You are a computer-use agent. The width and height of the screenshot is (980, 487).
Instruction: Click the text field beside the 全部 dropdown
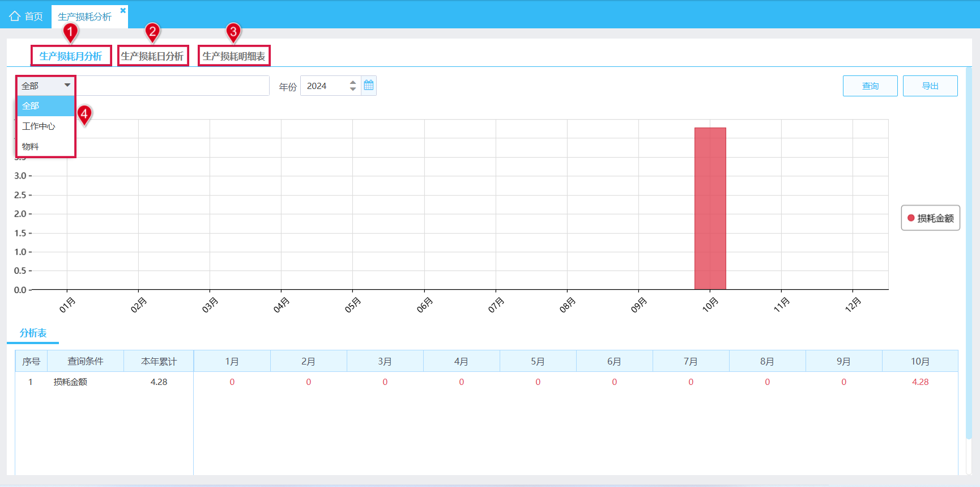click(x=173, y=86)
